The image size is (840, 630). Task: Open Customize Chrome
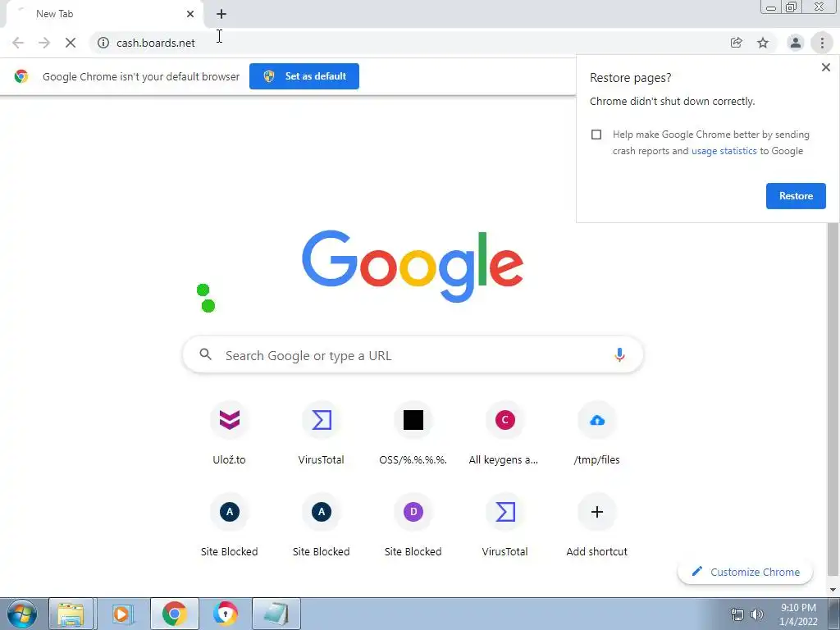click(x=745, y=572)
